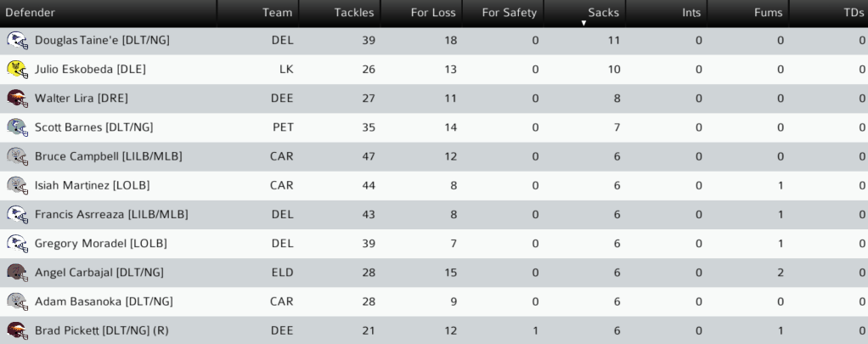Click Scott Barnes' helmet icon
Viewport: 868px width, 344px height.
tap(17, 127)
